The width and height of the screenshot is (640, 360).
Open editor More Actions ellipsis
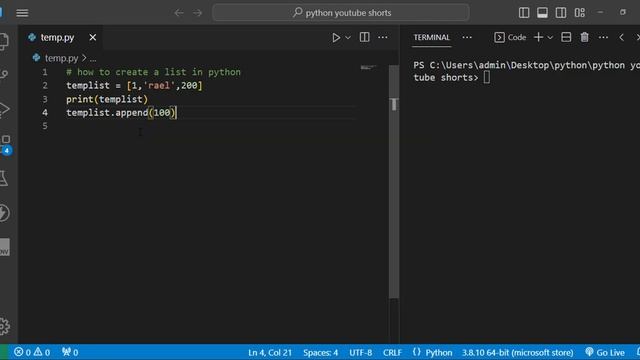[383, 37]
